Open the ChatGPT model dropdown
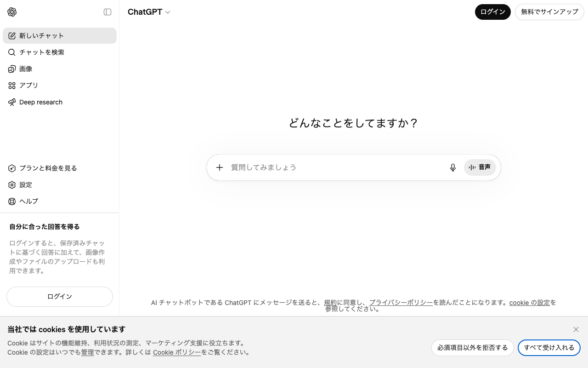588x368 pixels. pyautogui.click(x=149, y=12)
